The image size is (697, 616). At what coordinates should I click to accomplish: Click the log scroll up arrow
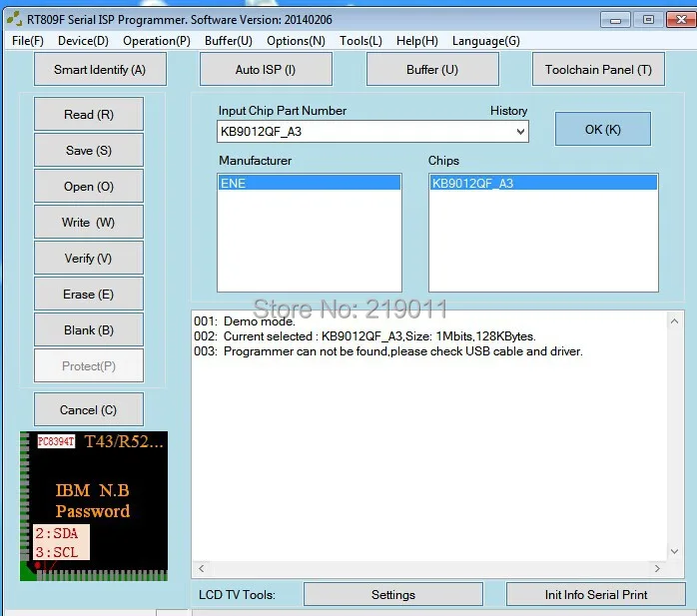click(x=674, y=320)
